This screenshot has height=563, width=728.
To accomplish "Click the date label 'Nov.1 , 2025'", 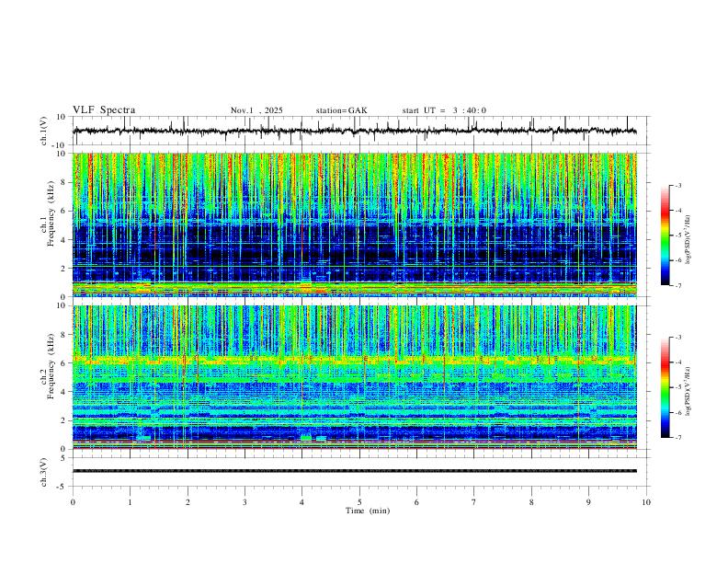I will (256, 110).
